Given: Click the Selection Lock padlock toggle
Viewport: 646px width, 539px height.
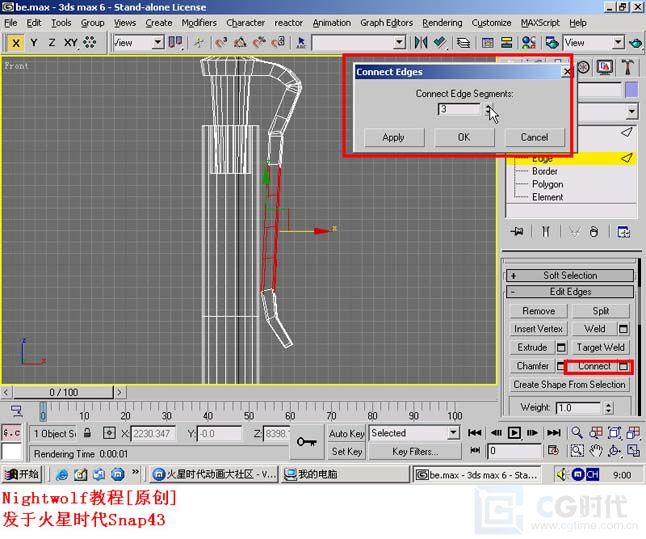Looking at the screenshot, I should point(87,433).
